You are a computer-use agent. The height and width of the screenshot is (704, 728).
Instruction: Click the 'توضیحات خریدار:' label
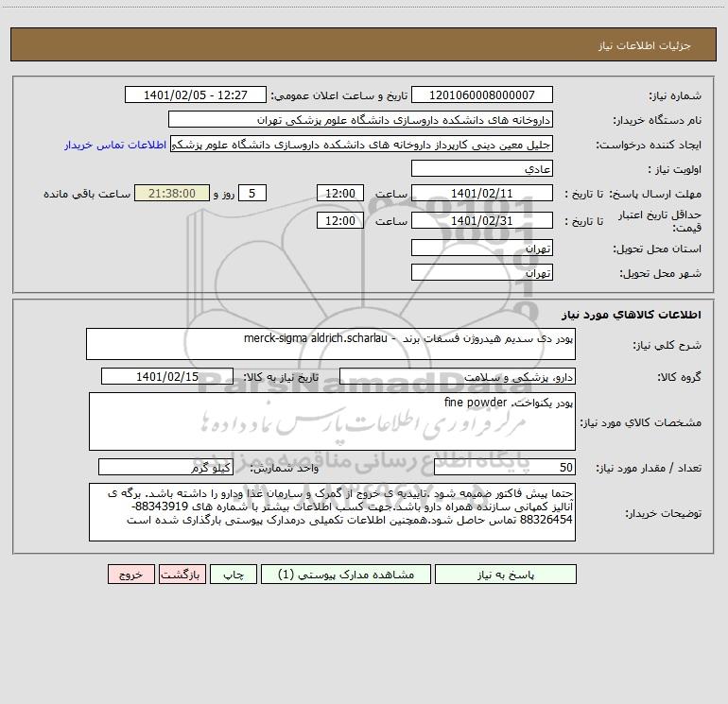click(x=663, y=514)
